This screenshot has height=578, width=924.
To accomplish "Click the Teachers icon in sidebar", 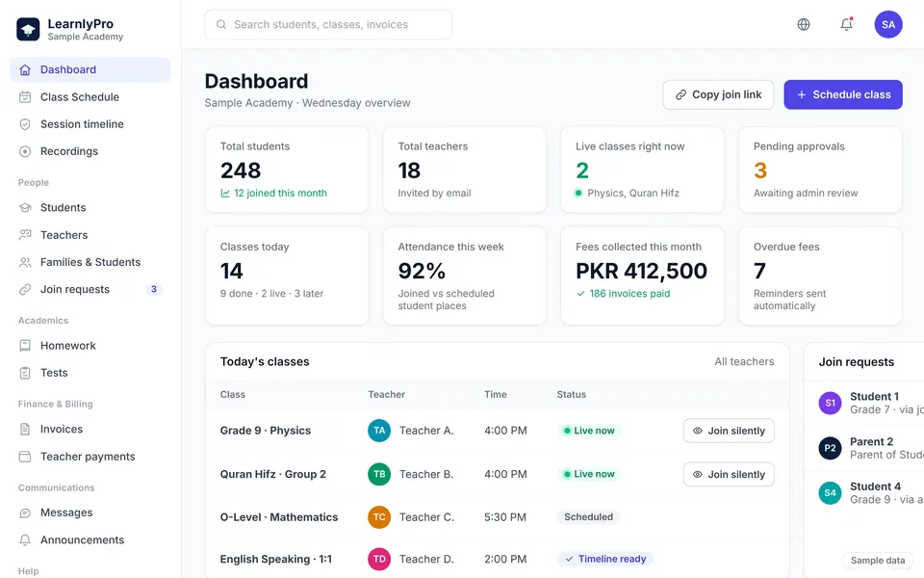I will (25, 235).
